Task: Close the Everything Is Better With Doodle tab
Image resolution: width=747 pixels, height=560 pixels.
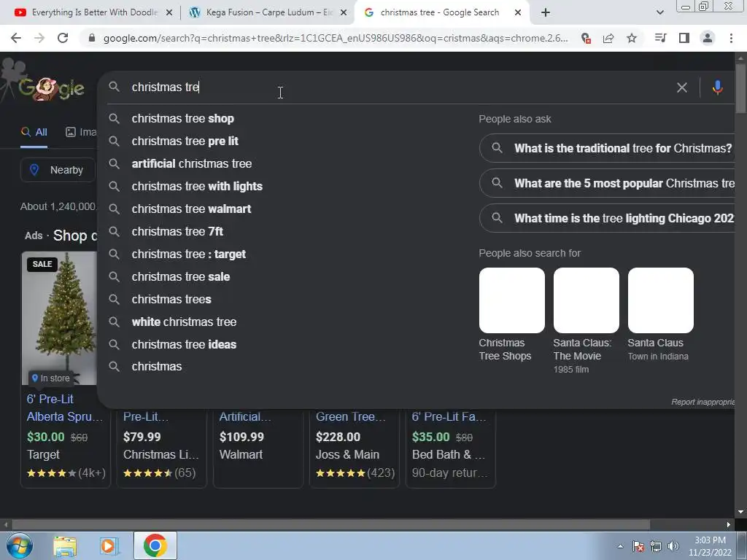Action: click(169, 13)
